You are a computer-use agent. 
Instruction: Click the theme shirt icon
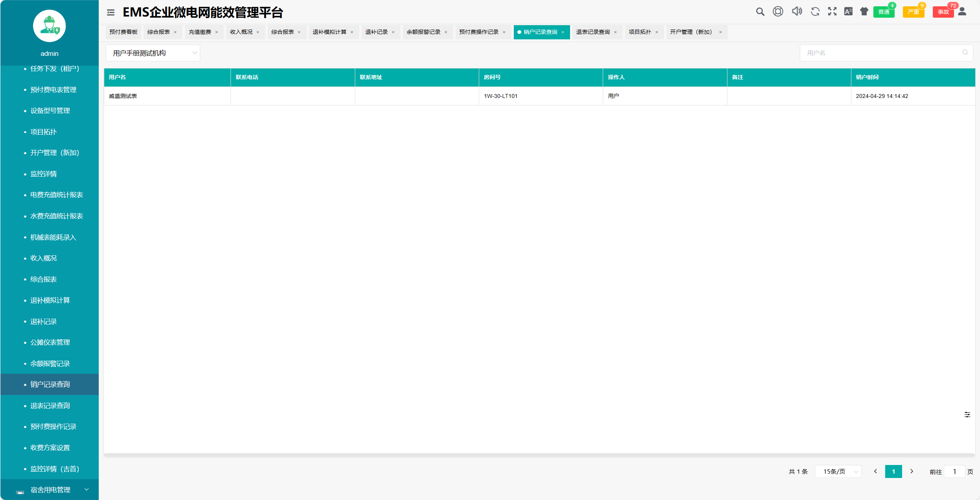[864, 12]
